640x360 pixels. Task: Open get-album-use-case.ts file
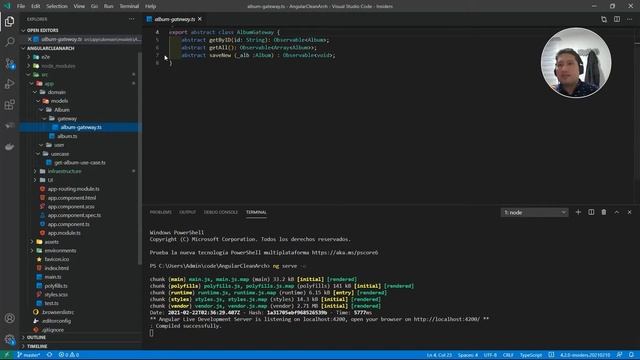click(80, 162)
